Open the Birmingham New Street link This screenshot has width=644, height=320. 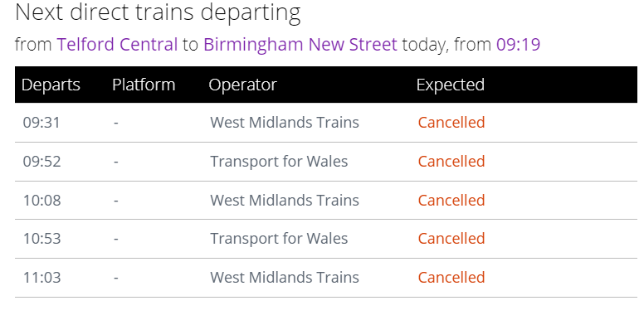tap(300, 44)
